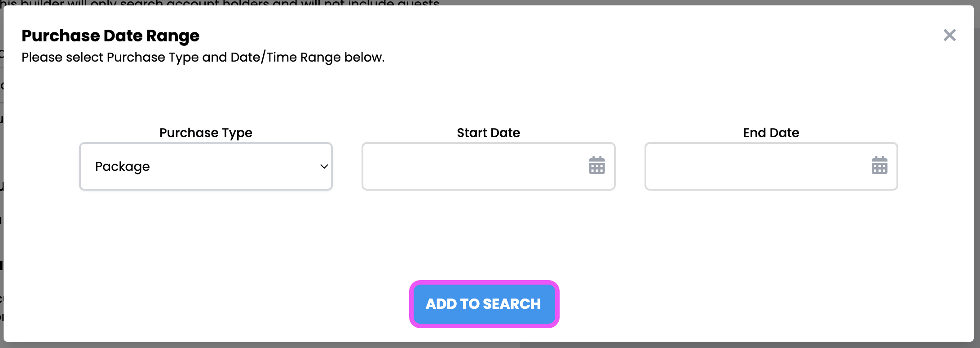The height and width of the screenshot is (348, 980).
Task: Click the overlay strip beneath the dialog
Action: [x=719, y=345]
